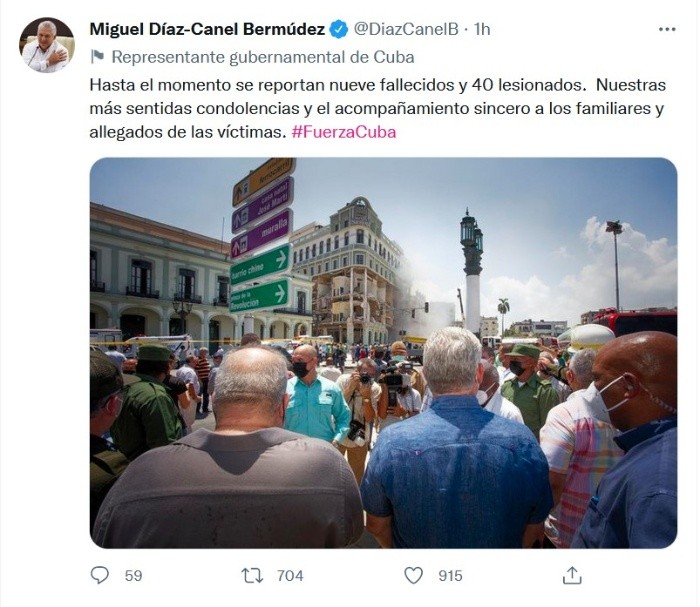Open the #FuerzaCuba hashtag link
The height and width of the screenshot is (607, 700).
tap(344, 132)
